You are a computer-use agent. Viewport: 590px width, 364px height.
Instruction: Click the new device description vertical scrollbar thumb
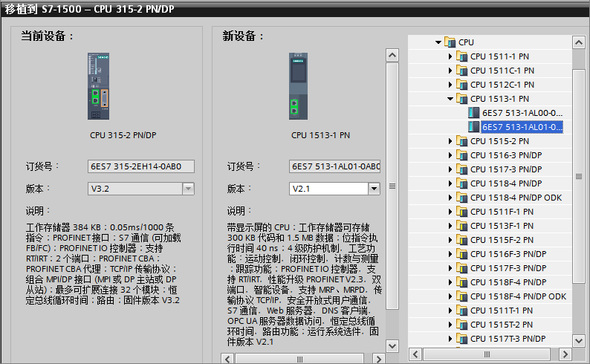(392, 186)
